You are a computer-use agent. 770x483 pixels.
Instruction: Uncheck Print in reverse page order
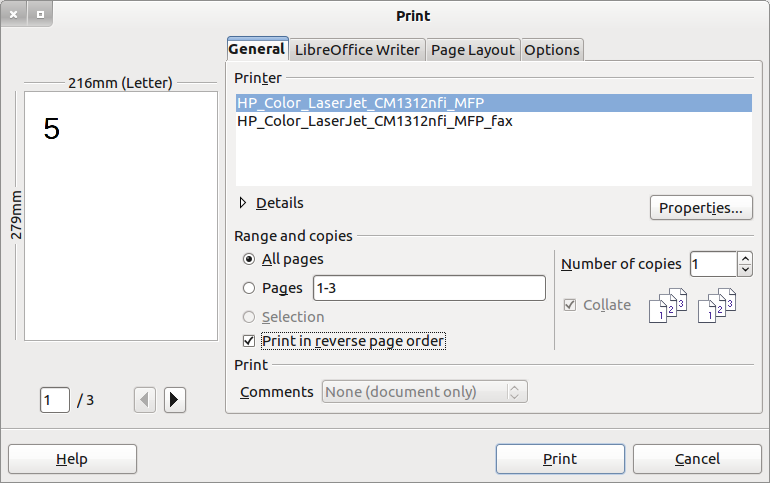[x=250, y=341]
